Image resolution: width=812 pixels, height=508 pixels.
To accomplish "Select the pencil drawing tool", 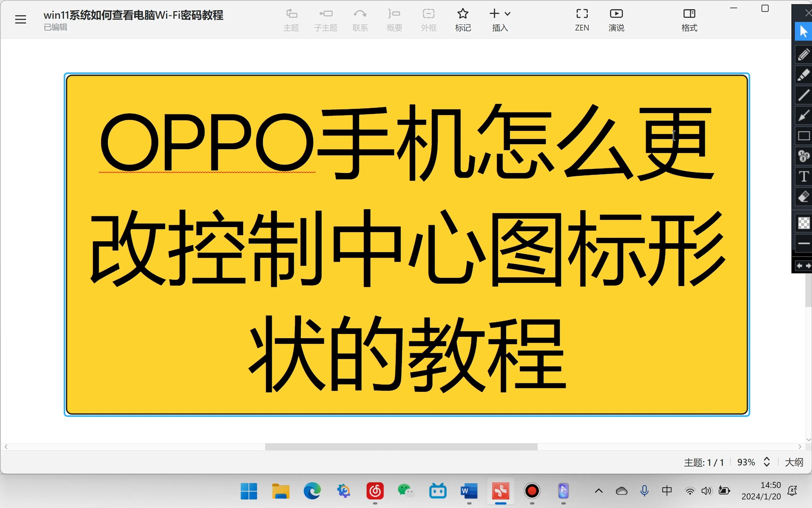I will click(804, 54).
